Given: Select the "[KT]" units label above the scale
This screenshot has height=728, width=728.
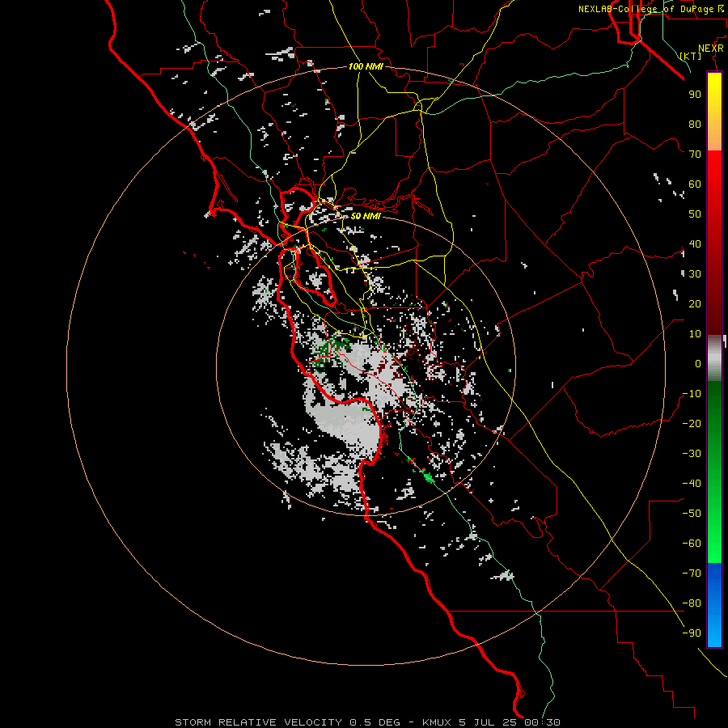Looking at the screenshot, I should pyautogui.click(x=691, y=56).
